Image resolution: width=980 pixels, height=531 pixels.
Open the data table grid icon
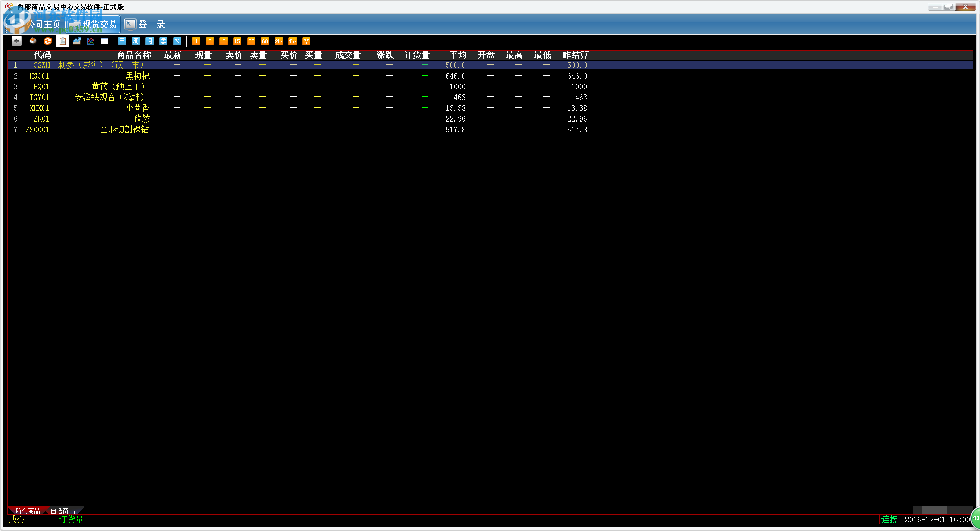click(105, 41)
